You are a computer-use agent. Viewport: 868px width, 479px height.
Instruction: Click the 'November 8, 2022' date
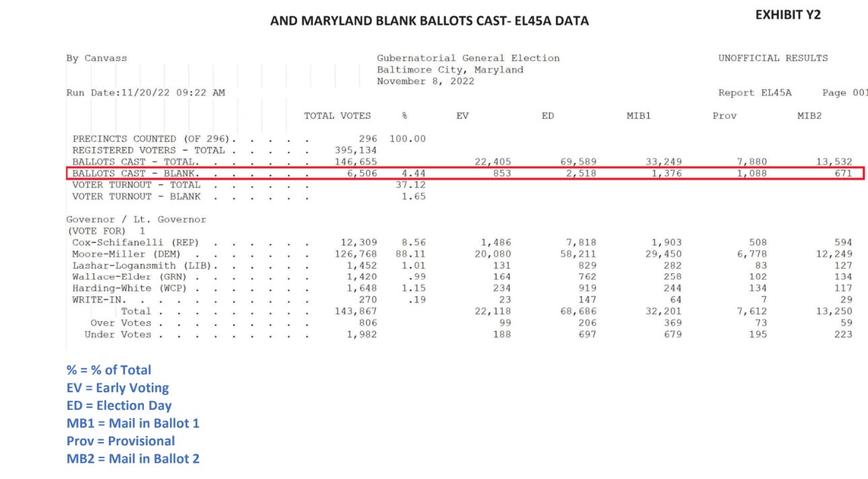(426, 81)
